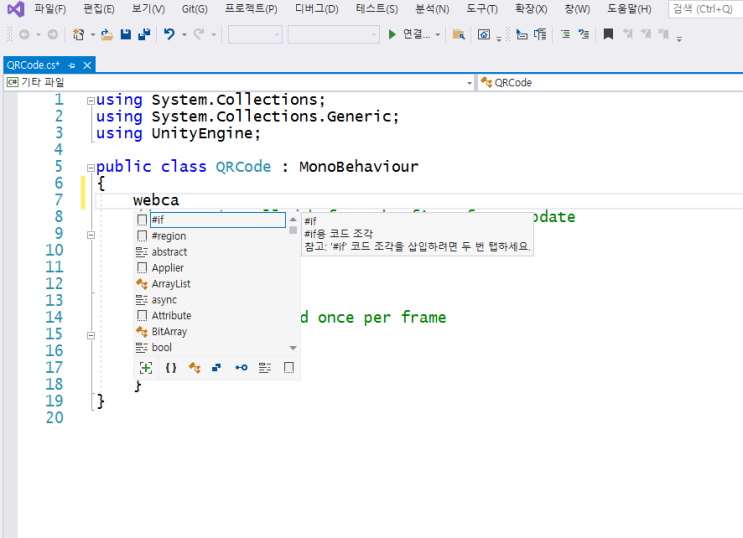Screen dimensions: 743x538
Task: Open the Undo history dropdown arrow
Action: point(184,35)
